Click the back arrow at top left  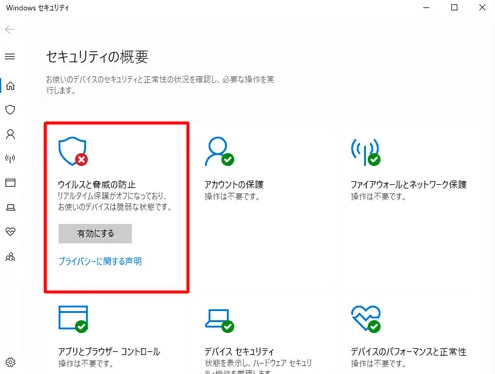coord(10,30)
